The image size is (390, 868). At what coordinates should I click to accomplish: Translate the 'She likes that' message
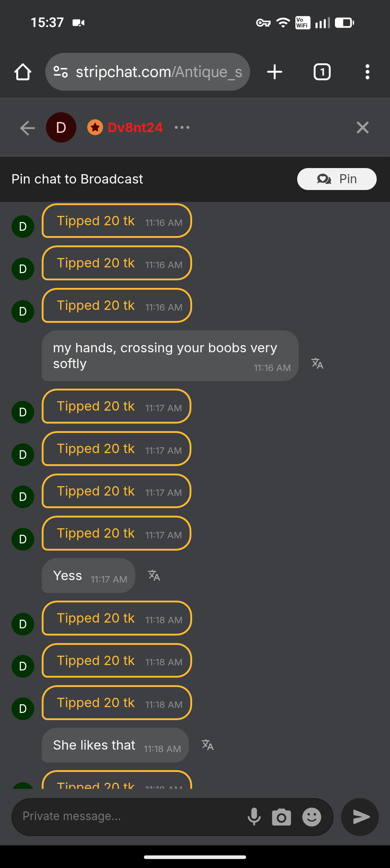point(208,745)
